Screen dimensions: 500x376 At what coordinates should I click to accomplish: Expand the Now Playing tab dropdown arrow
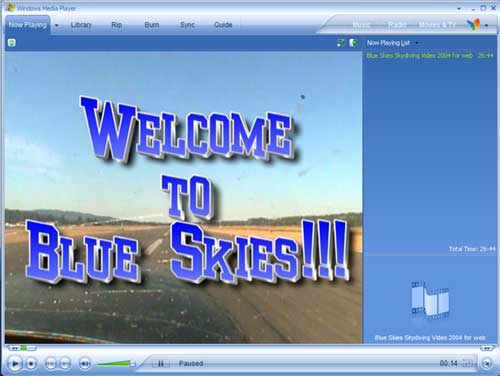pyautogui.click(x=57, y=25)
